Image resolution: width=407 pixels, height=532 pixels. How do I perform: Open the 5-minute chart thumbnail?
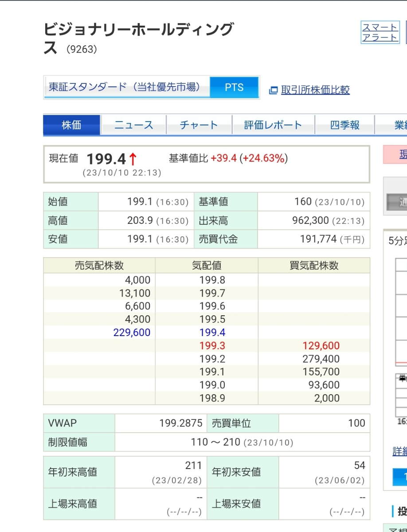coord(401,310)
